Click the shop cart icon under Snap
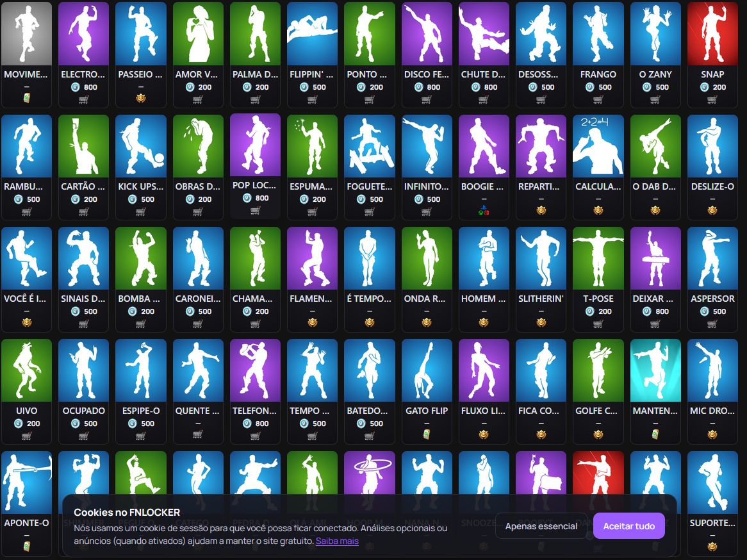 pos(712,99)
